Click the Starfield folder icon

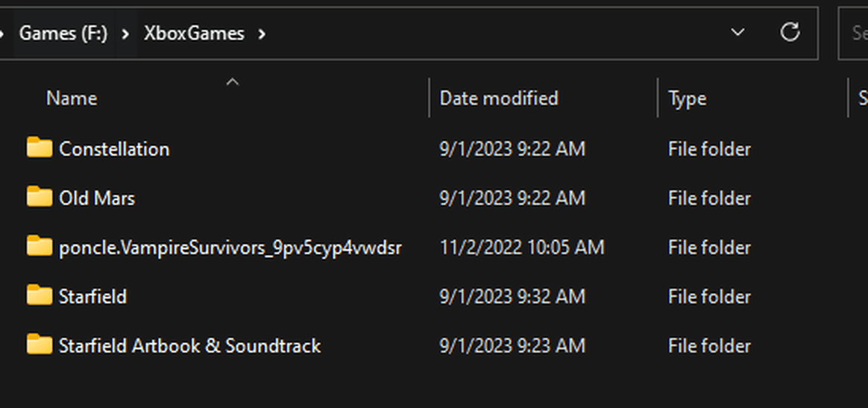39,295
